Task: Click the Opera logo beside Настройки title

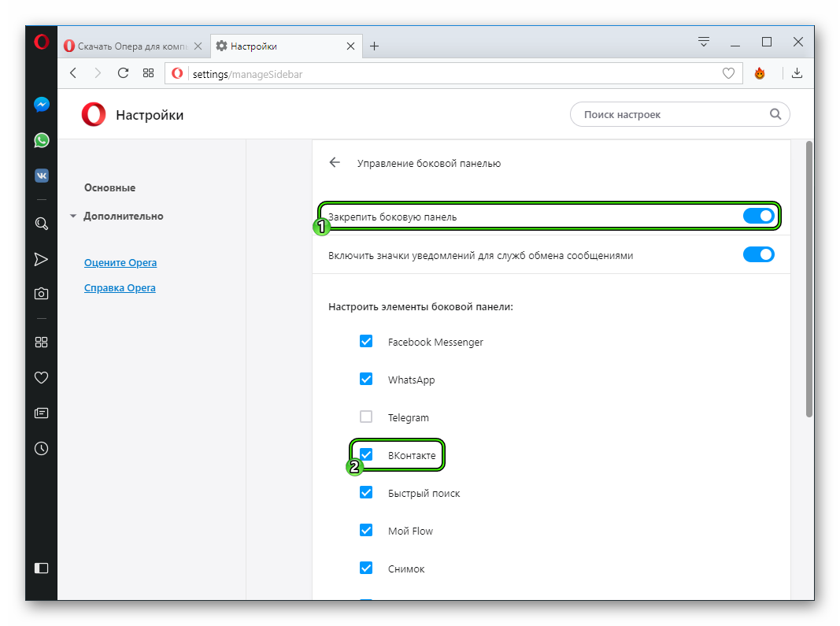Action: pyautogui.click(x=94, y=114)
